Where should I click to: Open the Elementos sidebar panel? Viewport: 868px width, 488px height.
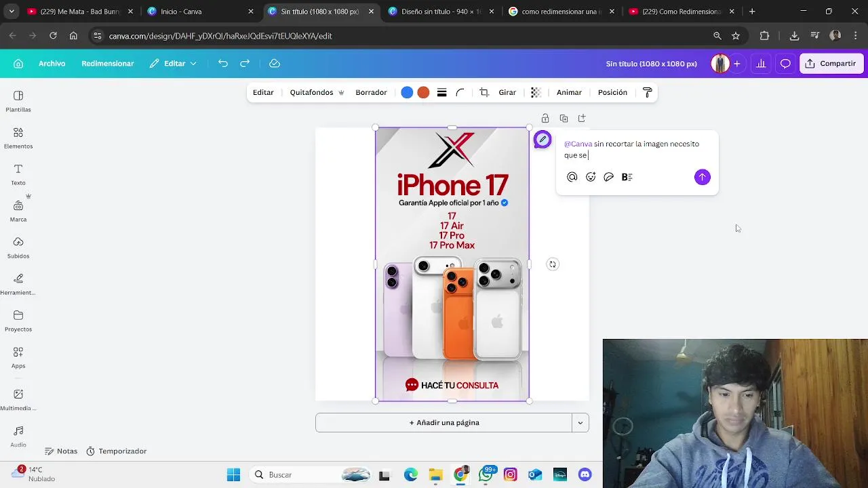click(x=18, y=138)
